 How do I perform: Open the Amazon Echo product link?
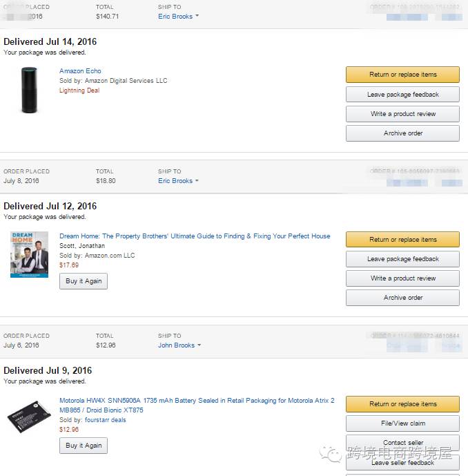[80, 71]
